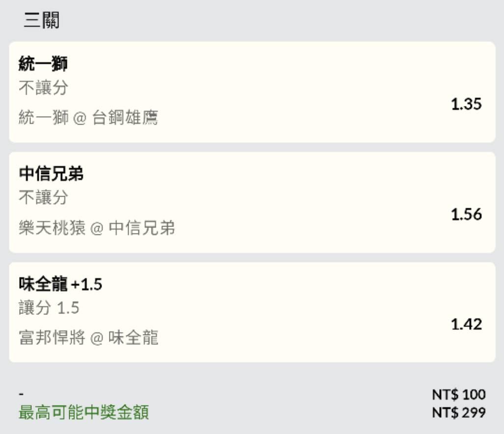
Task: Click the NT$ 299 maximum payout
Action: tap(459, 413)
